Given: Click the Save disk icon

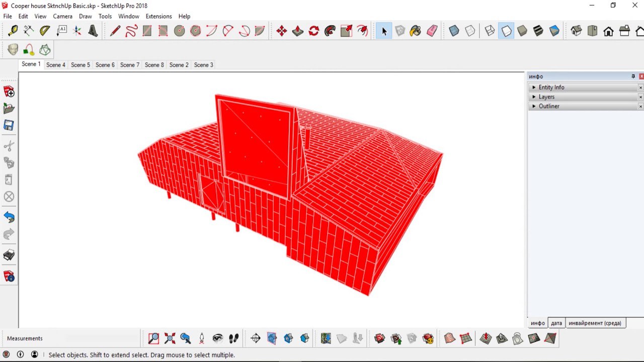Looking at the screenshot, I should tap(9, 125).
